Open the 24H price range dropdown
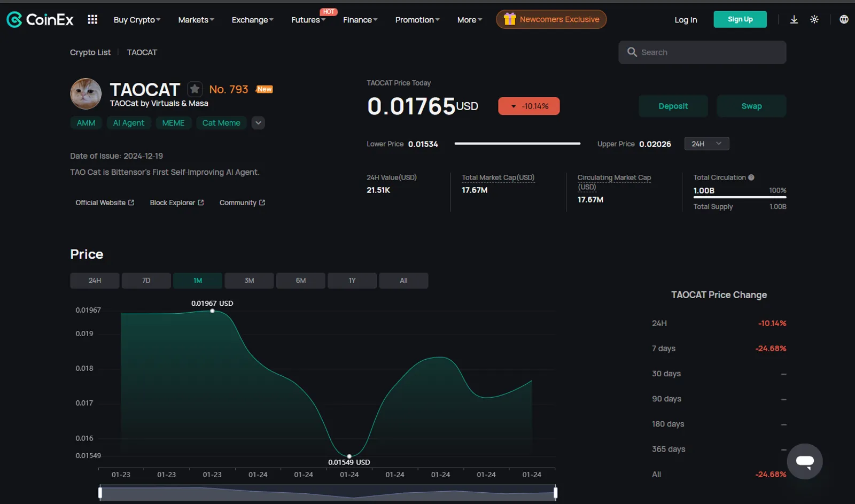This screenshot has width=855, height=504. tap(706, 144)
